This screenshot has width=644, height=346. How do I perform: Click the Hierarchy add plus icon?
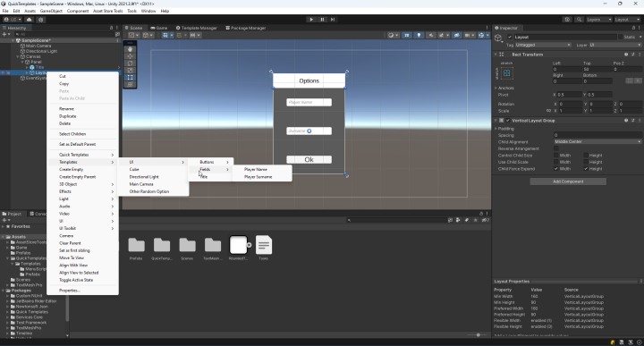(4, 35)
